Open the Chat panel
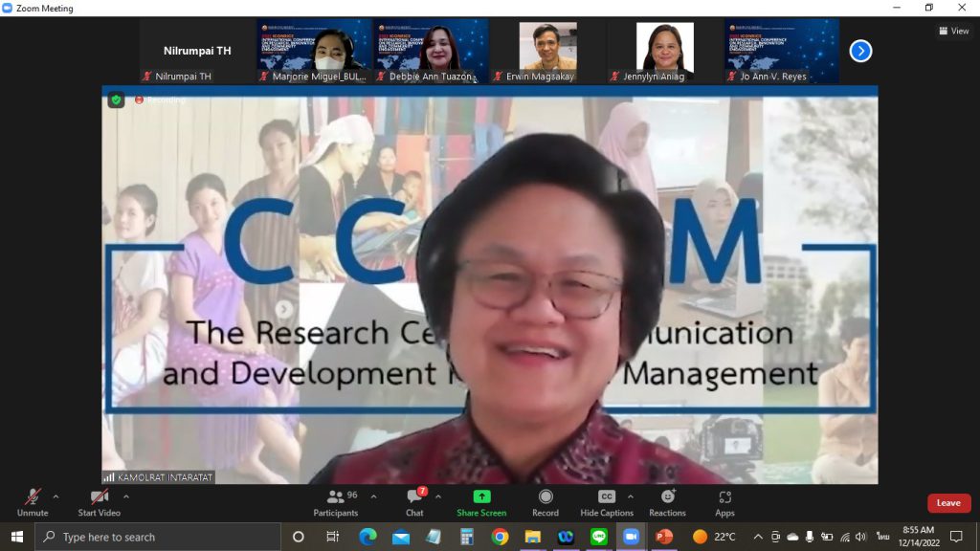 point(414,503)
